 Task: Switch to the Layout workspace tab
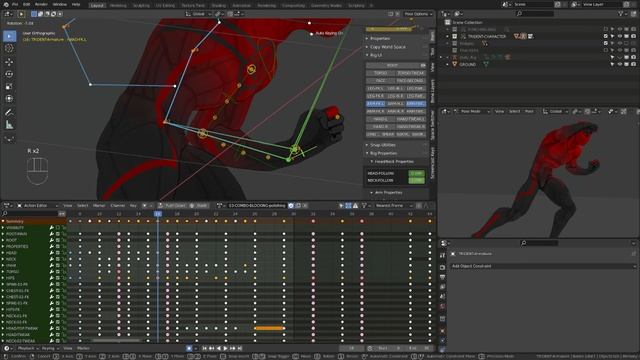pos(97,5)
